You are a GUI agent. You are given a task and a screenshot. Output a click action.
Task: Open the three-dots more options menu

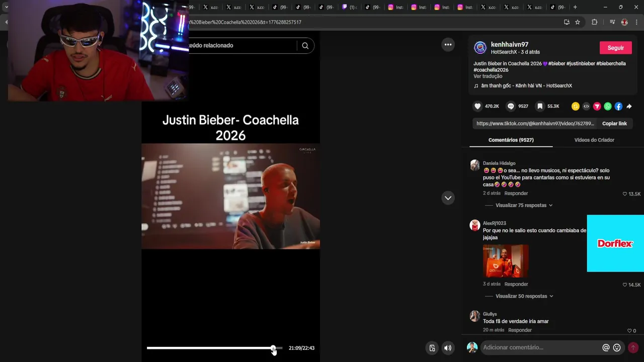pos(448,45)
